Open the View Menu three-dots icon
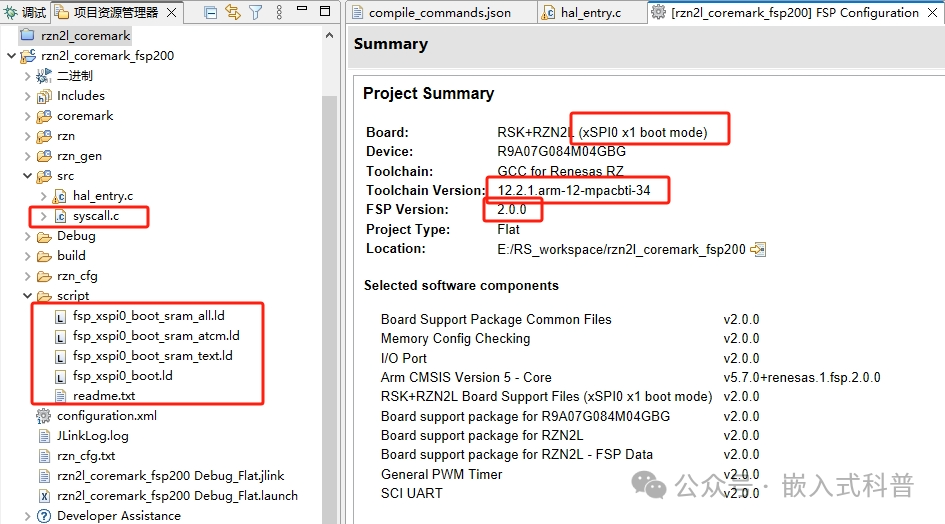945x524 pixels. [x=278, y=12]
